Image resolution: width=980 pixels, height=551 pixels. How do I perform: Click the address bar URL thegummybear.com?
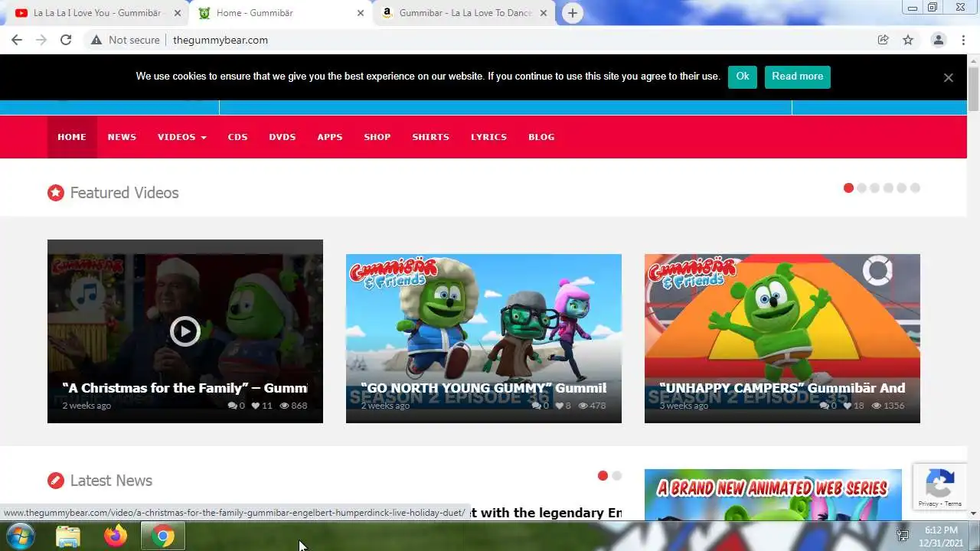[220, 40]
